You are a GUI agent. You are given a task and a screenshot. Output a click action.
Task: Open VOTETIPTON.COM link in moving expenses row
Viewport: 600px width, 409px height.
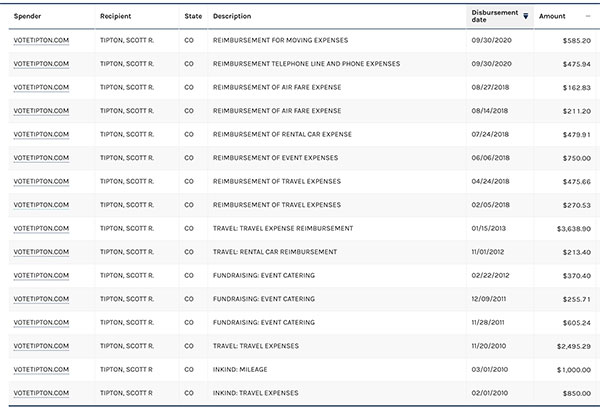[41, 40]
